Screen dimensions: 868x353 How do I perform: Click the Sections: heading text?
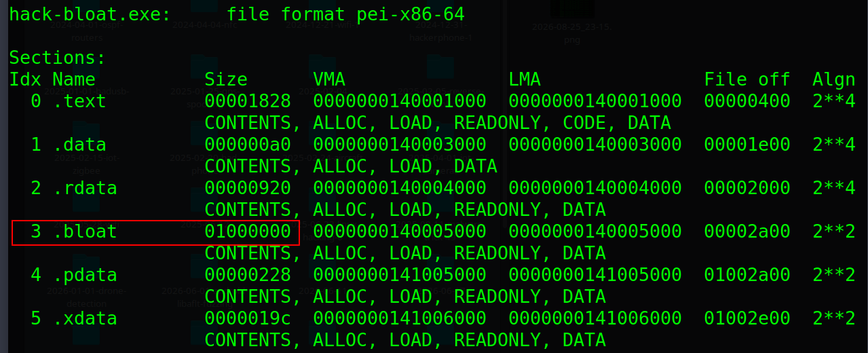point(58,58)
